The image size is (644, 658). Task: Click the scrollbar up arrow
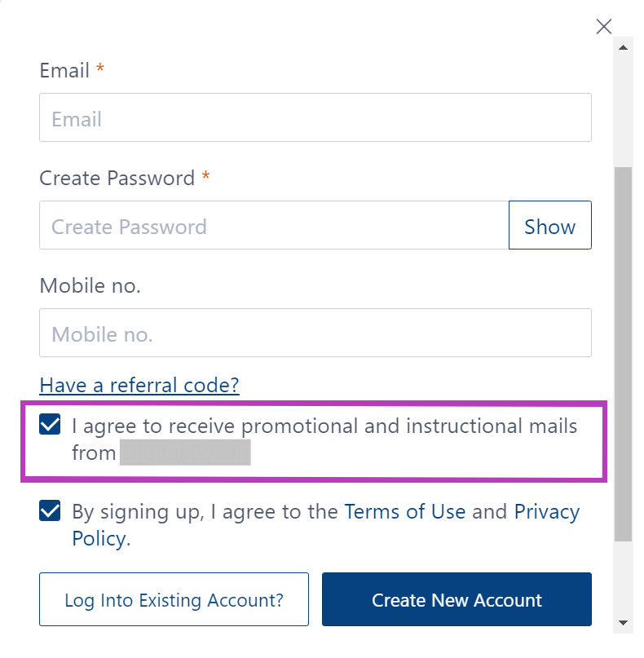[624, 47]
